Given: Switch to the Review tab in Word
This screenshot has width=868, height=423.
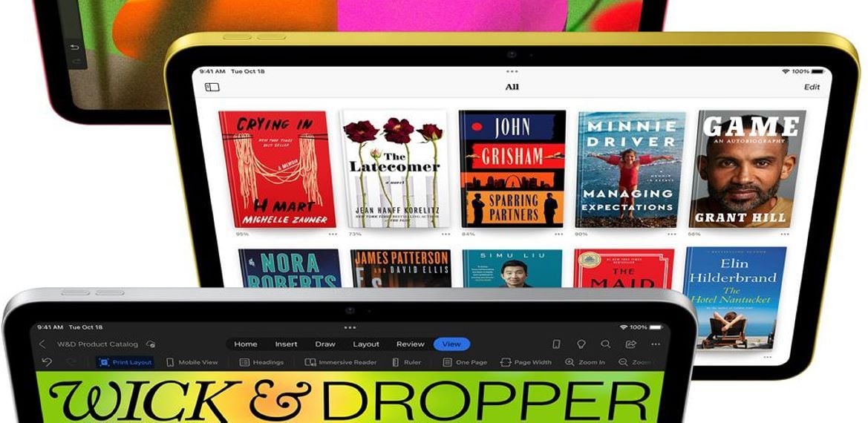Looking at the screenshot, I should point(410,344).
